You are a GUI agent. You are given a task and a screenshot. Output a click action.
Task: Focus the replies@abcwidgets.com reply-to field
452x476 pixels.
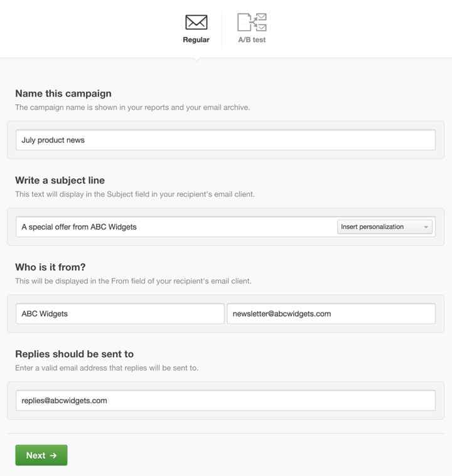coord(225,400)
